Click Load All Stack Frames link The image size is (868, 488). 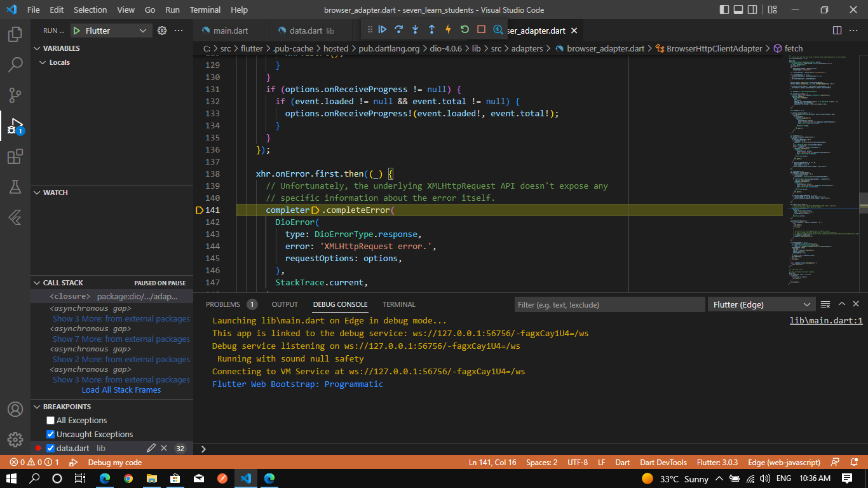(x=121, y=390)
